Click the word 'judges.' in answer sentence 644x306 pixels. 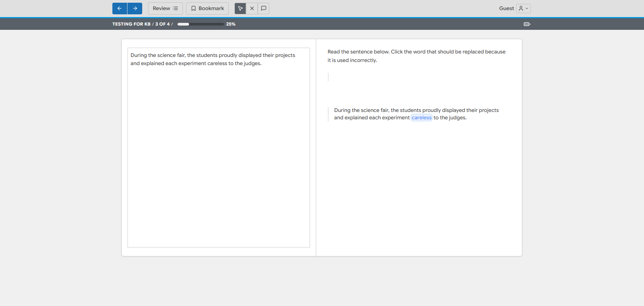458,118
